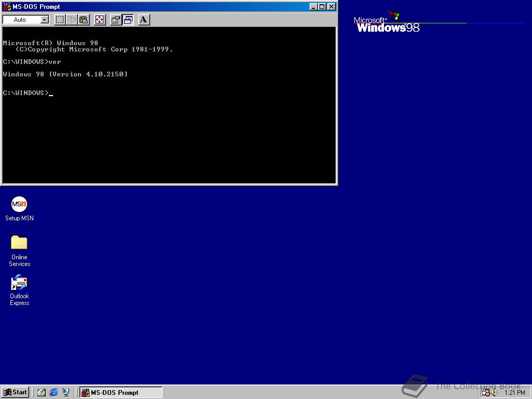Screen dimensions: 532x399
Task: Open MS-DOS Prompt Properties icon
Action: [x=116, y=20]
